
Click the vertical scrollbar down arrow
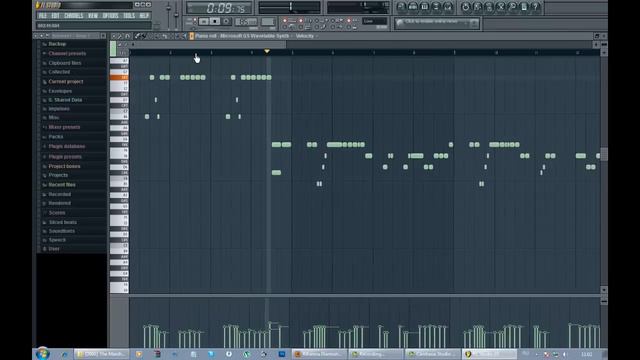pyautogui.click(x=604, y=289)
